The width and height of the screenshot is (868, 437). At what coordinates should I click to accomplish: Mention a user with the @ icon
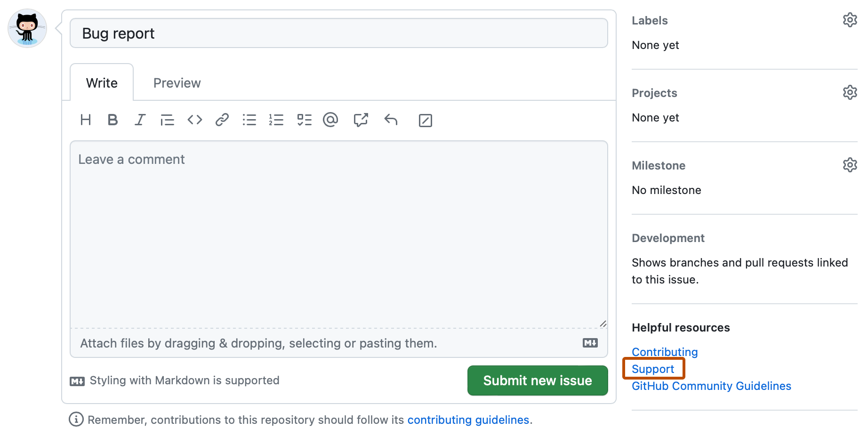[331, 120]
